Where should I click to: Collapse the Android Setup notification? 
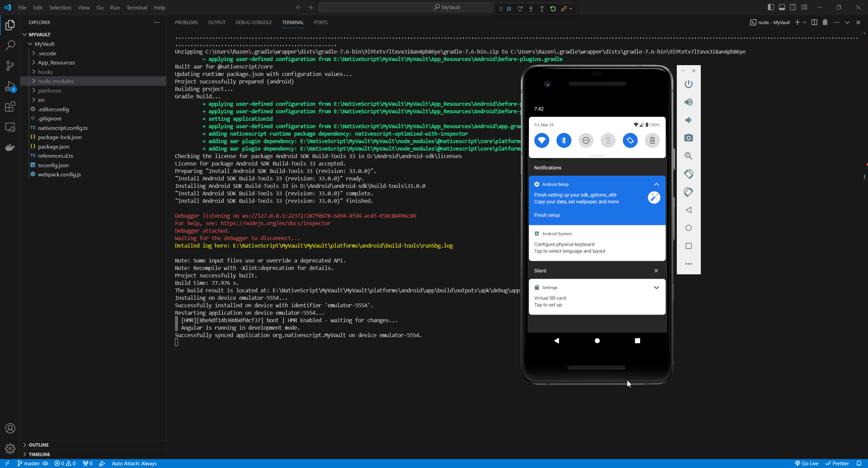pos(656,184)
